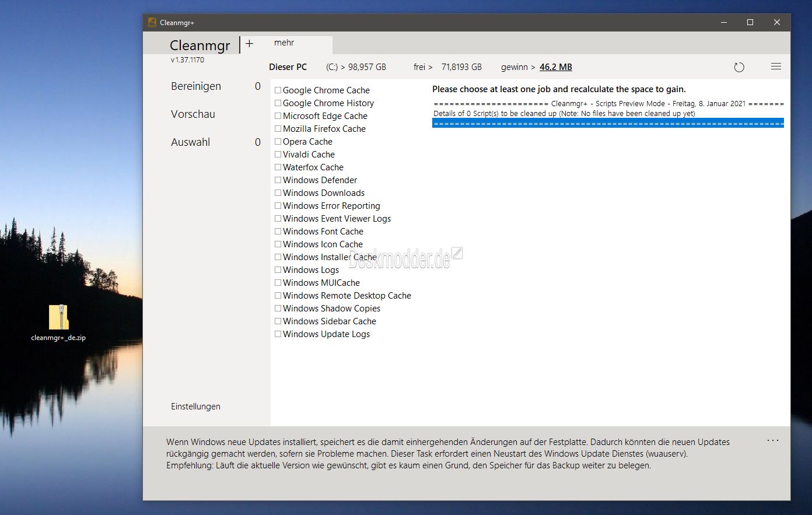Open the Vorschau preview
The height and width of the screenshot is (515, 812).
(193, 114)
